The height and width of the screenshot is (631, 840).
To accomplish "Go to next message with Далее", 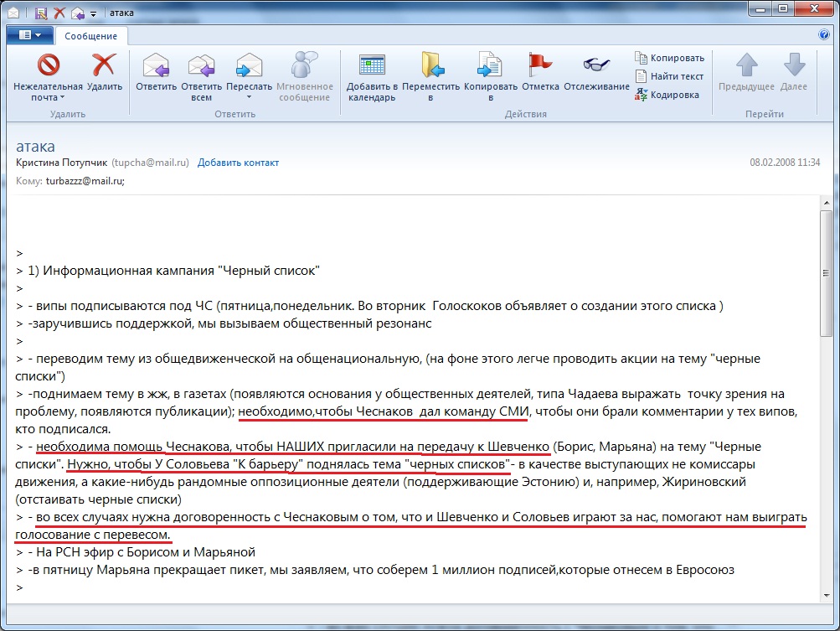I will tap(793, 71).
